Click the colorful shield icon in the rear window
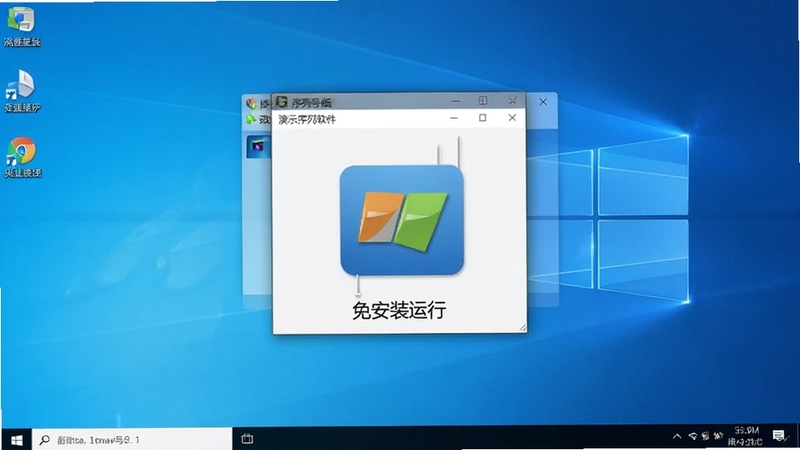Viewport: 800px width, 450px height. tap(251, 104)
